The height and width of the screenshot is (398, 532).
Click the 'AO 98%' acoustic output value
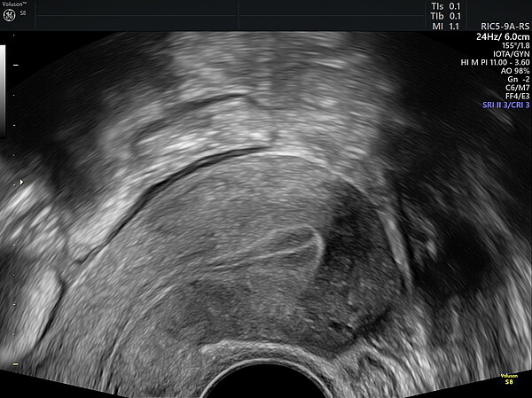pyautogui.click(x=515, y=71)
